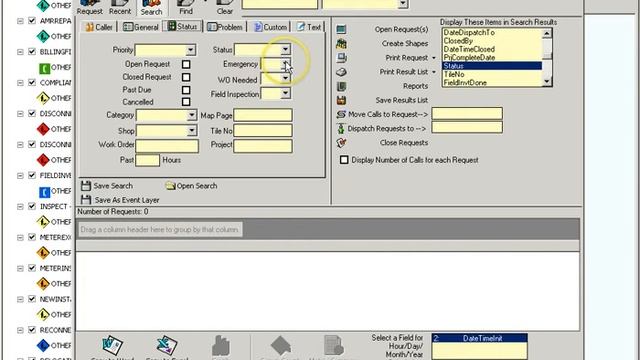Click the Move Calls to Request input box
640x360 pixels.
point(467,113)
